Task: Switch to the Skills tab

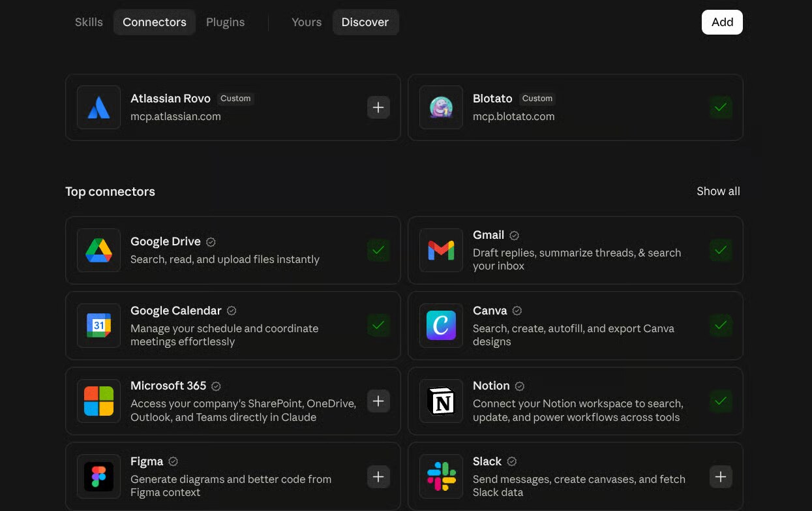Action: pos(89,22)
